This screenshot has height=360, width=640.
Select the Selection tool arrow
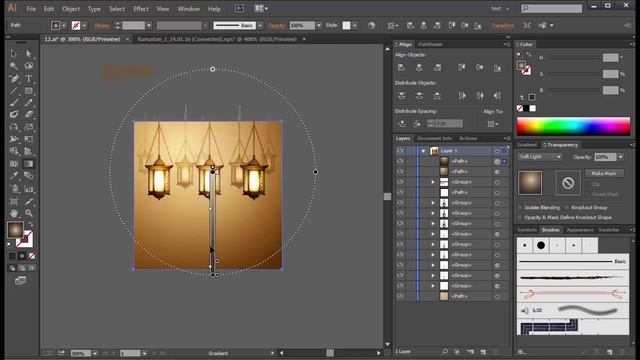click(13, 54)
